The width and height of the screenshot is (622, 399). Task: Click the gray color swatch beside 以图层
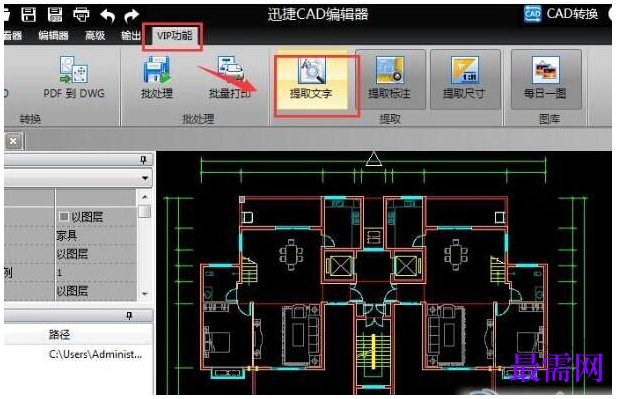coord(64,217)
